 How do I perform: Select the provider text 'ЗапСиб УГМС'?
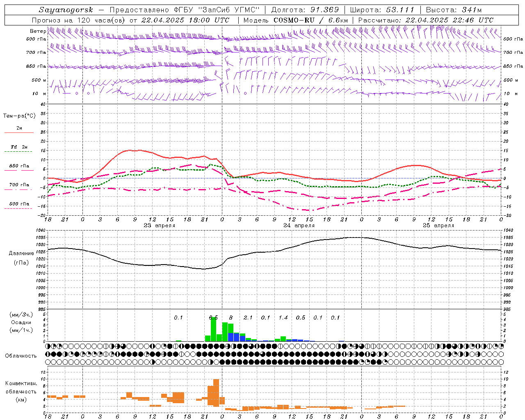[x=229, y=10]
